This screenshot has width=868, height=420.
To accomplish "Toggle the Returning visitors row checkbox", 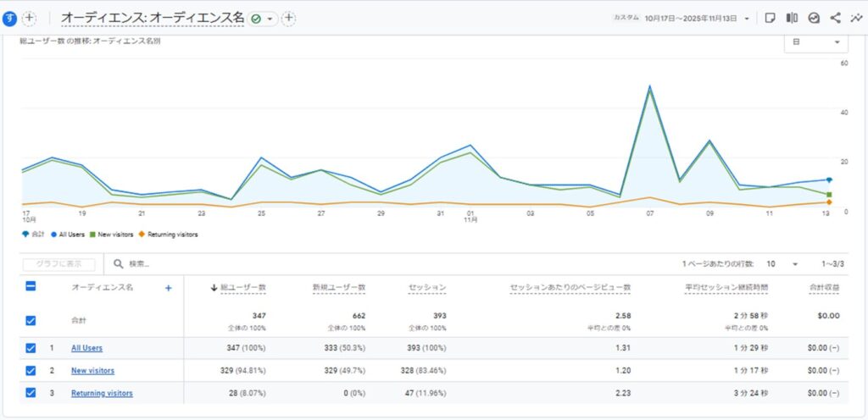I will 31,393.
